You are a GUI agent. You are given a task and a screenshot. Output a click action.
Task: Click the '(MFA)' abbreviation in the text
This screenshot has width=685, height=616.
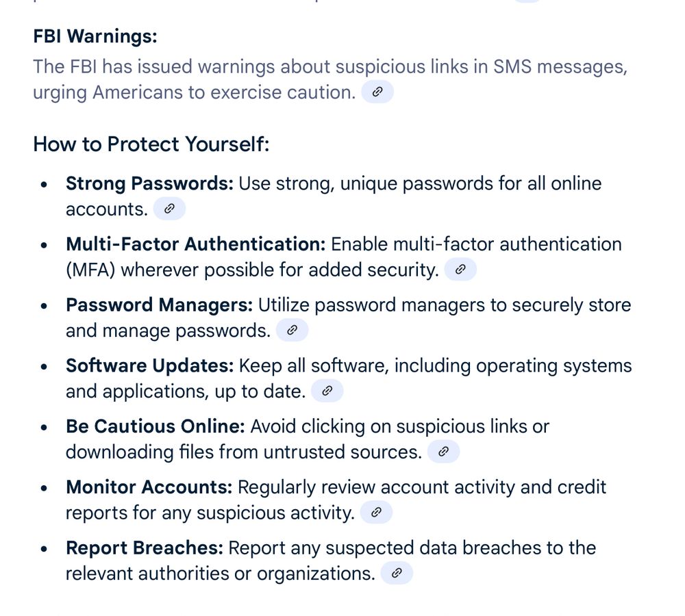click(x=90, y=270)
